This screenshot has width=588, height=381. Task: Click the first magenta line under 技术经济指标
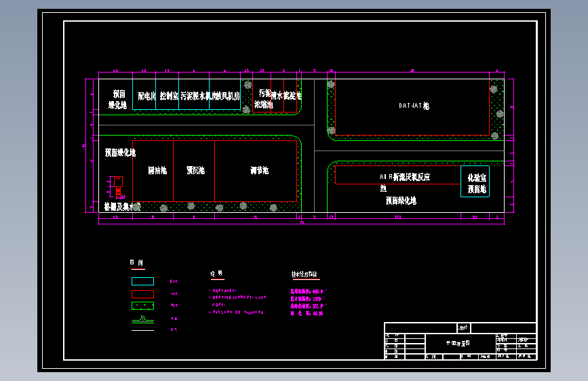pos(309,292)
